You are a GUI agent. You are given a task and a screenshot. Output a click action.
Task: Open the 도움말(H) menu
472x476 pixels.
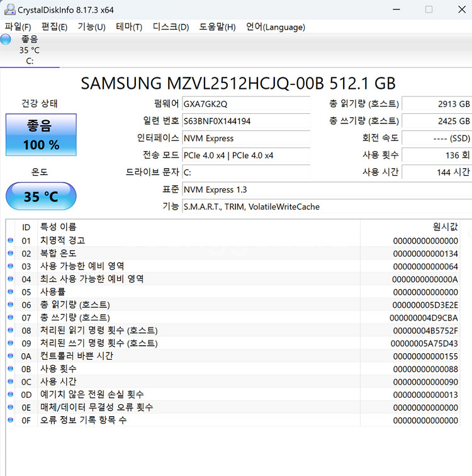[217, 27]
